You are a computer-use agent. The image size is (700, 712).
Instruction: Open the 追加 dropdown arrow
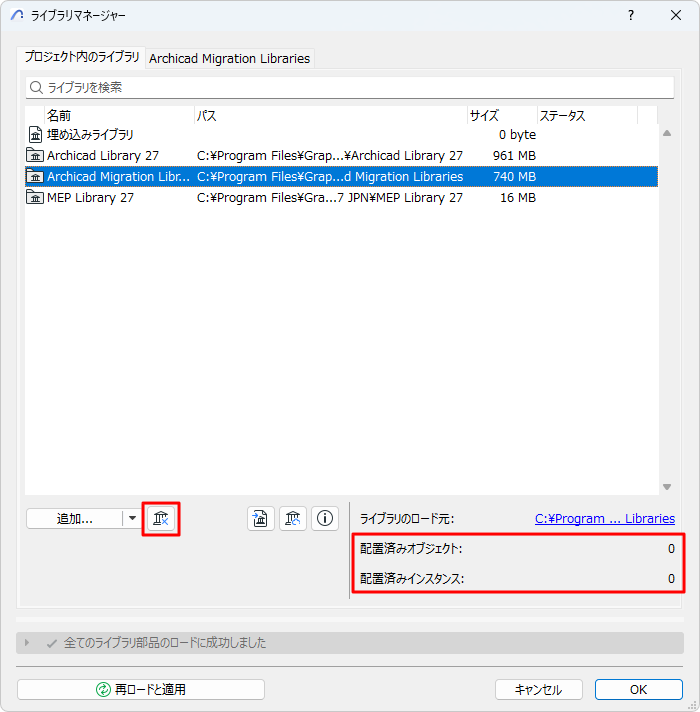coord(132,518)
